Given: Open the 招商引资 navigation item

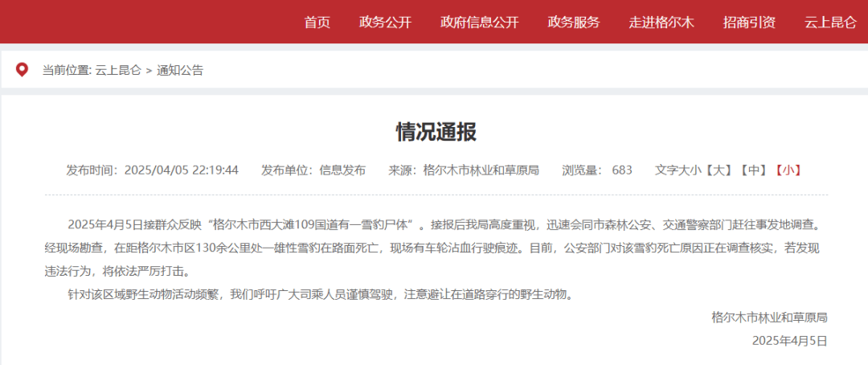Looking at the screenshot, I should (749, 23).
